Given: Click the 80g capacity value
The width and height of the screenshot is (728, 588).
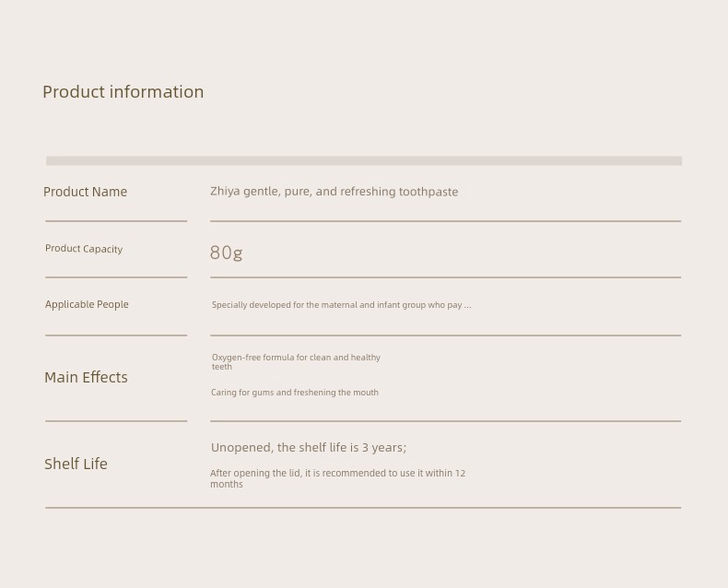Looking at the screenshot, I should [x=226, y=253].
